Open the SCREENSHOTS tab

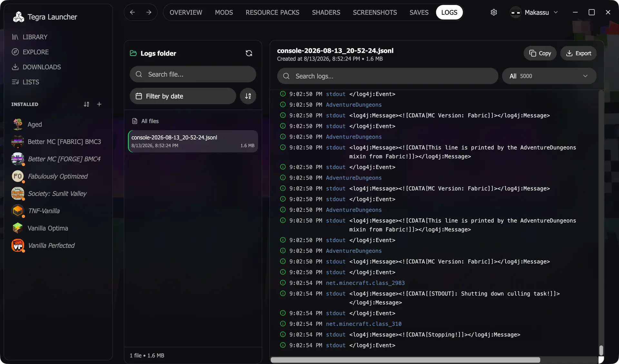(375, 12)
